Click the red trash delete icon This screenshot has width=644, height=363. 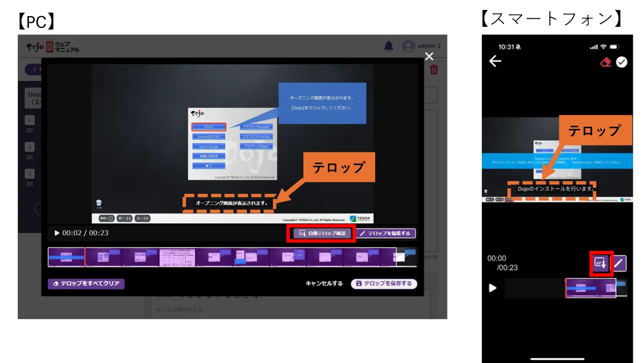pyautogui.click(x=434, y=69)
